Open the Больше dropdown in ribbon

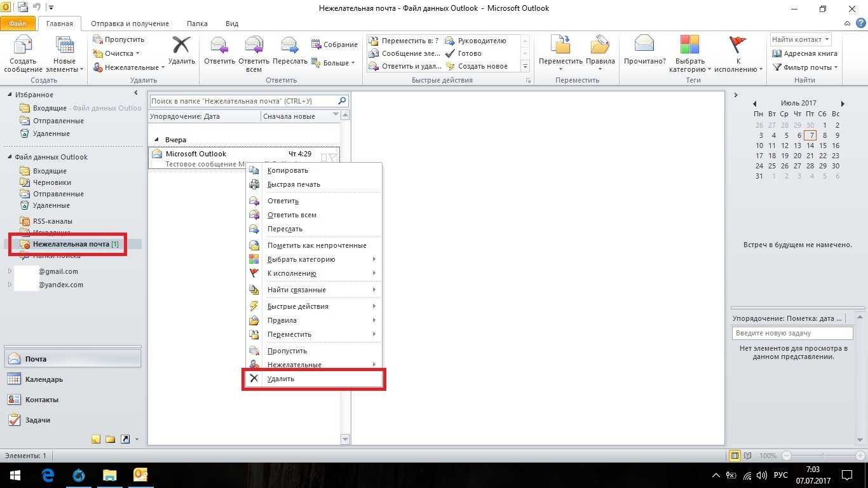point(333,63)
